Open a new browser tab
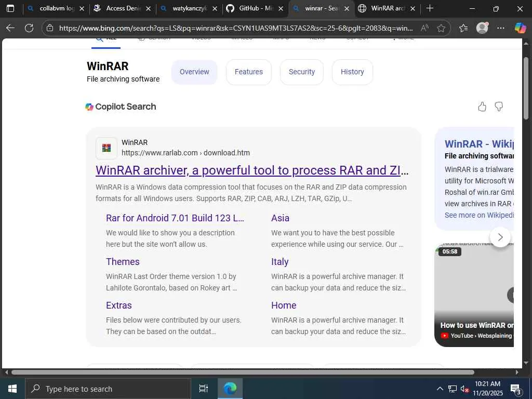The height and width of the screenshot is (399, 532). point(430,8)
